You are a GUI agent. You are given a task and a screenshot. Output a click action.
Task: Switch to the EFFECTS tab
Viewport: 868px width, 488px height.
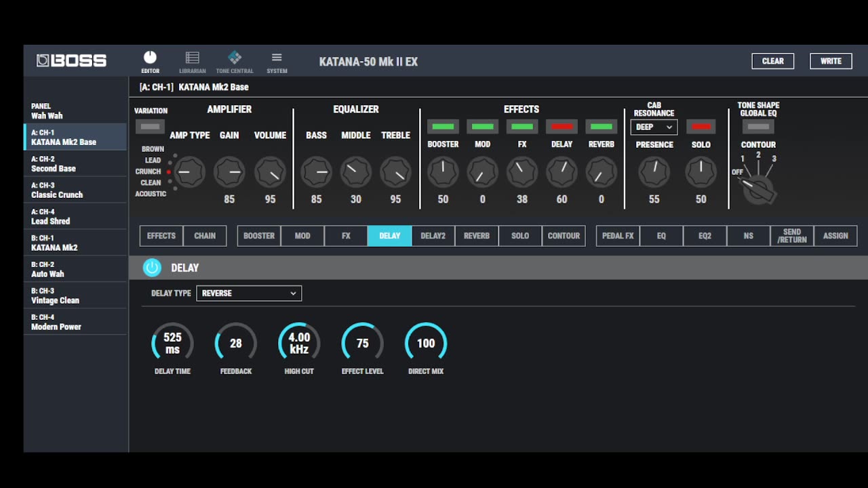161,236
